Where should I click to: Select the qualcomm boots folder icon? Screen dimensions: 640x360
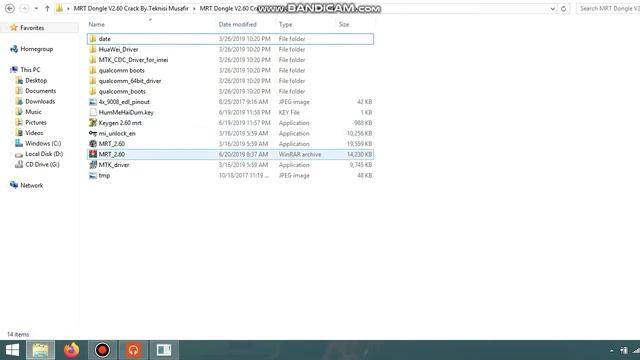coord(93,70)
